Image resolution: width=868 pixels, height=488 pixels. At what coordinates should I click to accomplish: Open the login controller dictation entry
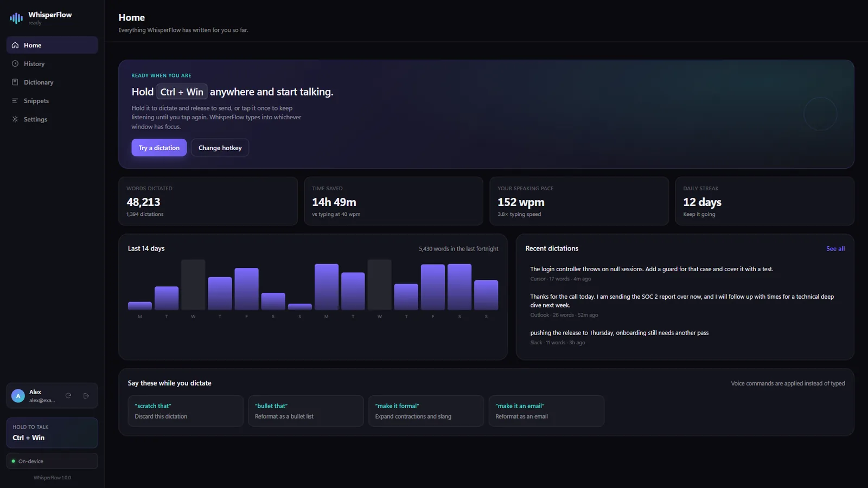(x=685, y=274)
